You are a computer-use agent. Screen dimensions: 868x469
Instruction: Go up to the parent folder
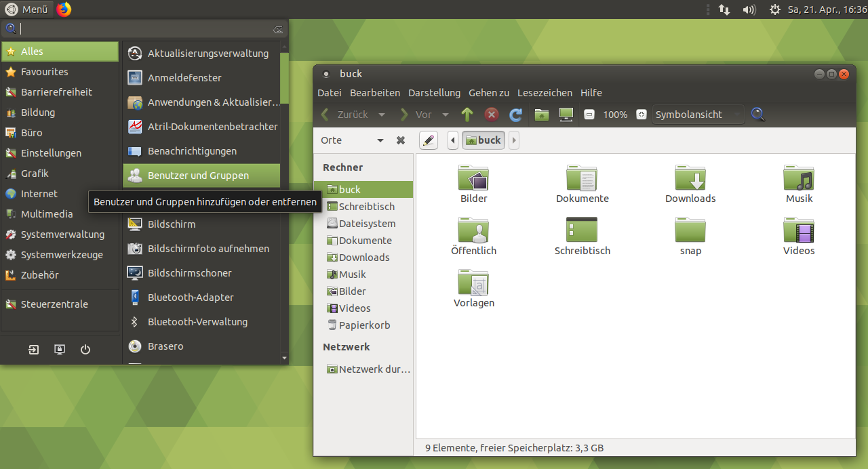(467, 115)
